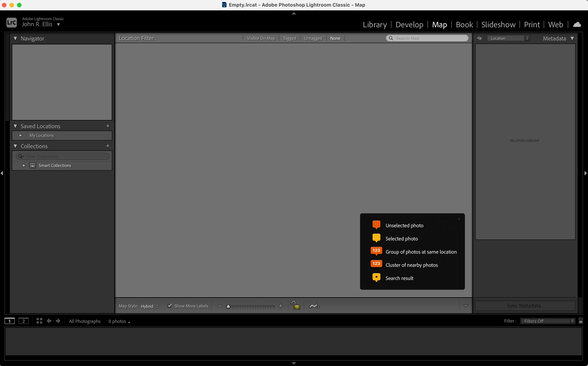
Task: Click the cloud sync status icon
Action: pos(577,24)
